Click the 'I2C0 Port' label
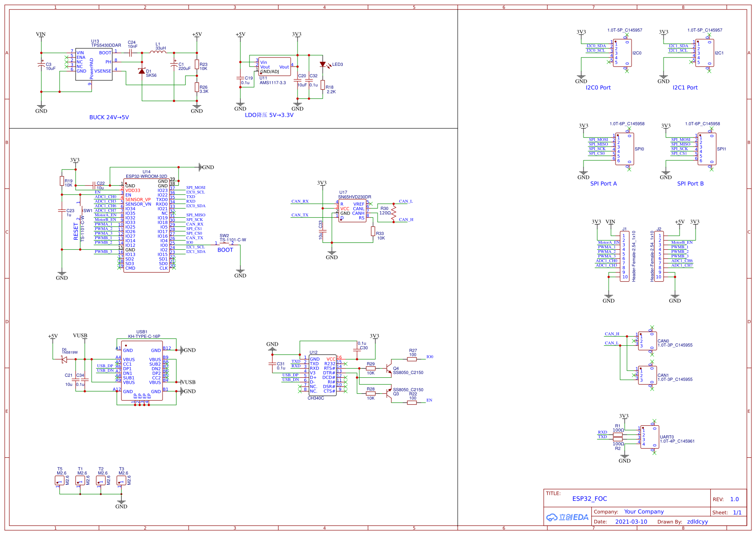The width and height of the screenshot is (756, 535). (598, 88)
